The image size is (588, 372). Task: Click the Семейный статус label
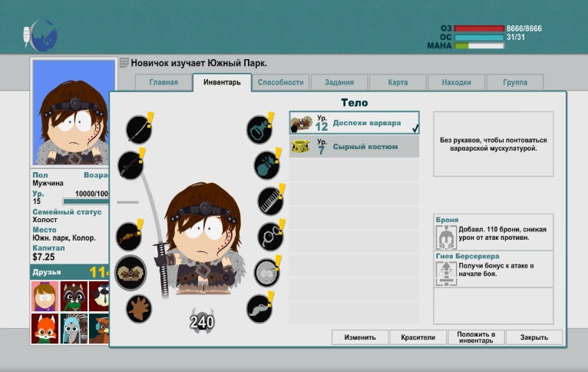(67, 211)
